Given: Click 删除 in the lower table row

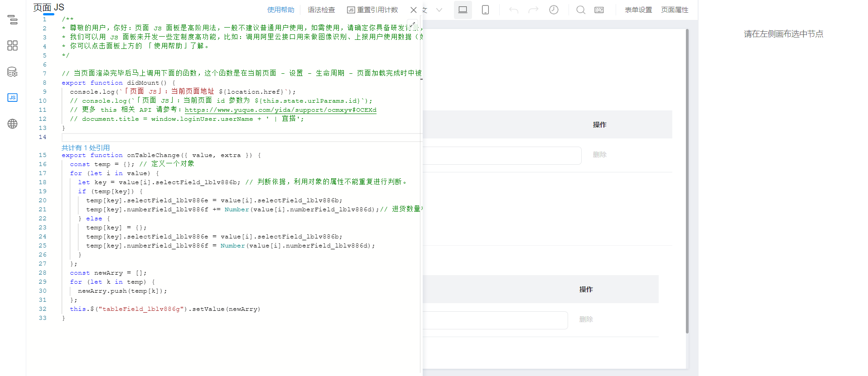Looking at the screenshot, I should click(x=586, y=319).
